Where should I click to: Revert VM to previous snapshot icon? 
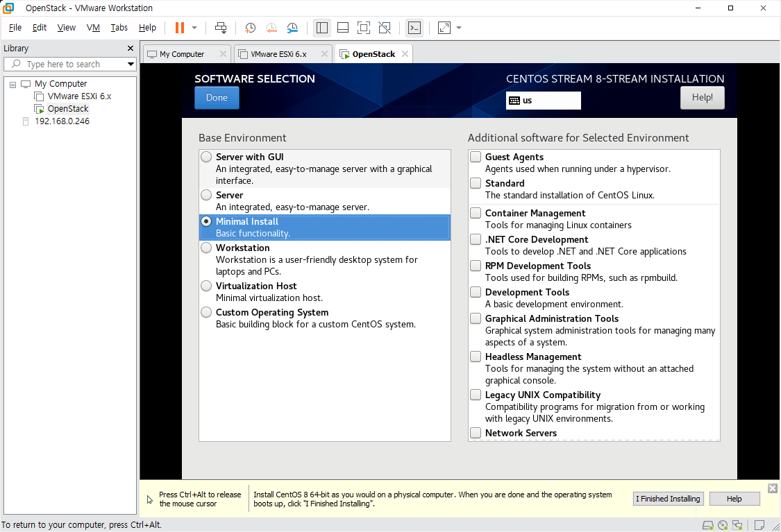[271, 28]
